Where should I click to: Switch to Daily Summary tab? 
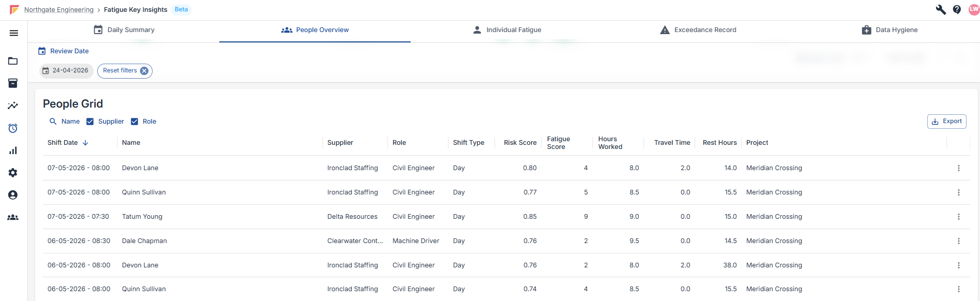coord(124,30)
